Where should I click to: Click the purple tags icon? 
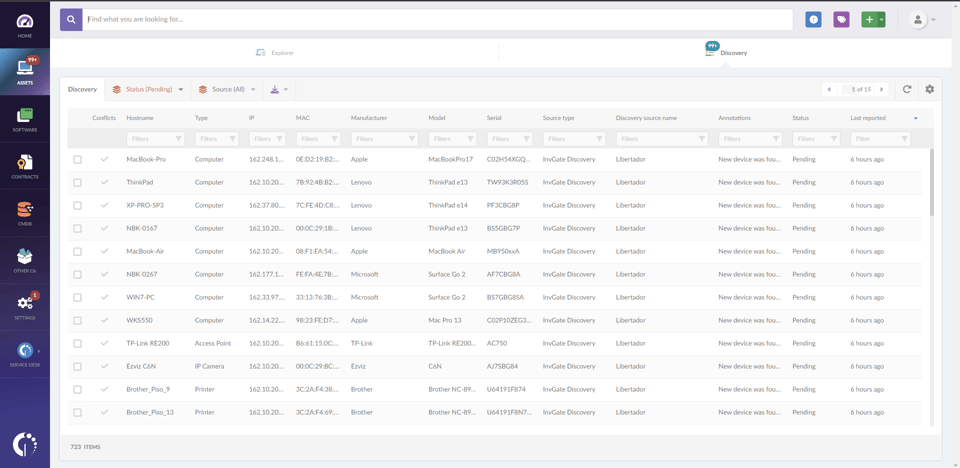click(x=841, y=20)
